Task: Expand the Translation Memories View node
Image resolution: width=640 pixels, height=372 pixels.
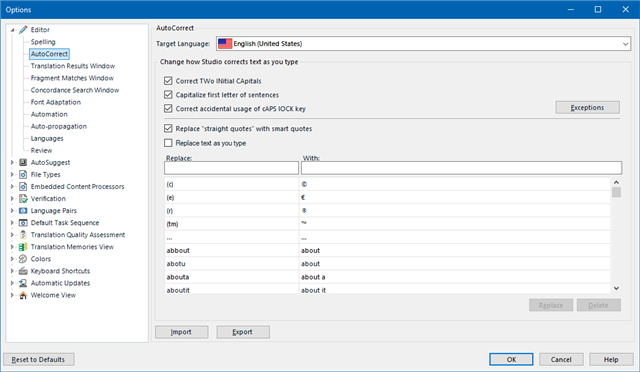Action: point(12,247)
